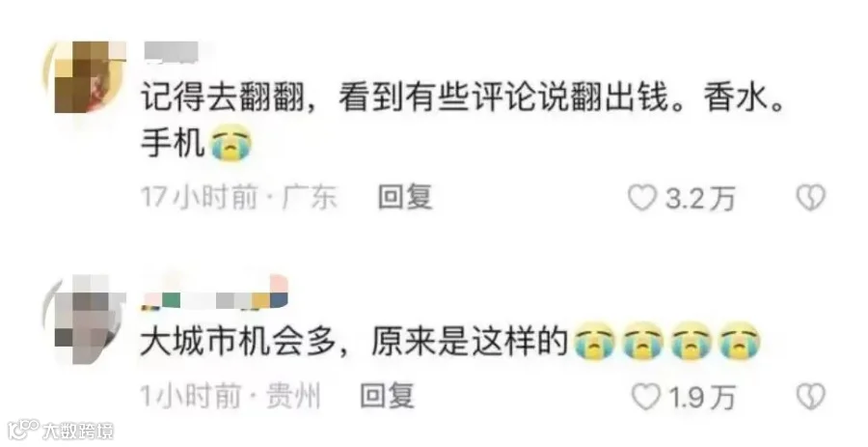The image size is (868, 447).
Task: Click the last crying emoji in second comment
Action: click(x=740, y=340)
